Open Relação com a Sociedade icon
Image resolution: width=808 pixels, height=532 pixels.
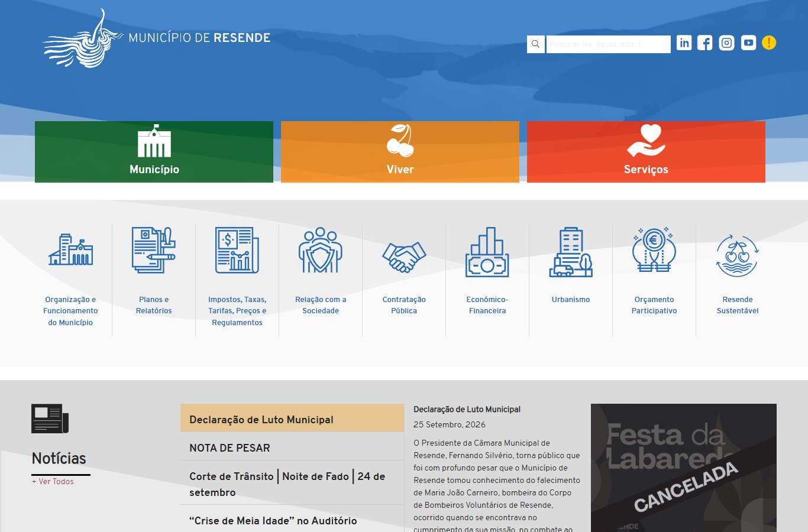(x=321, y=250)
